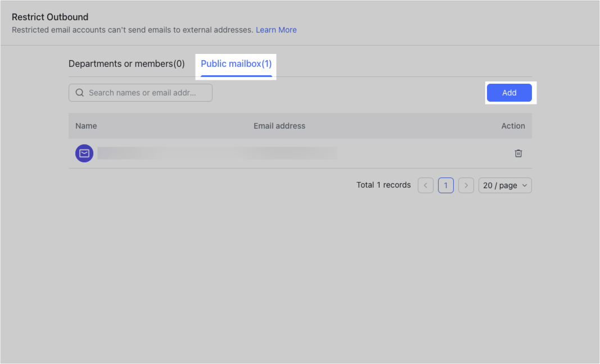Expand the records-per-page options
This screenshot has width=600, height=364.
(504, 185)
